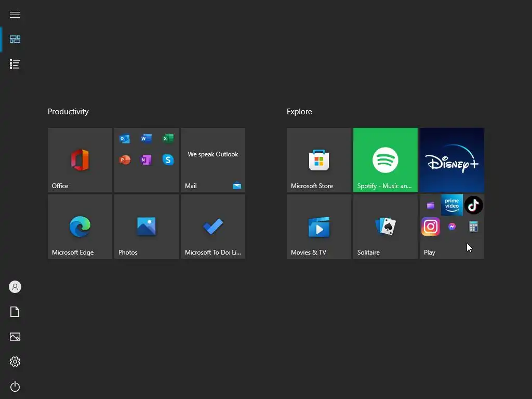532x399 pixels.
Task: Open Skype from Office folder tile
Action: point(168,160)
